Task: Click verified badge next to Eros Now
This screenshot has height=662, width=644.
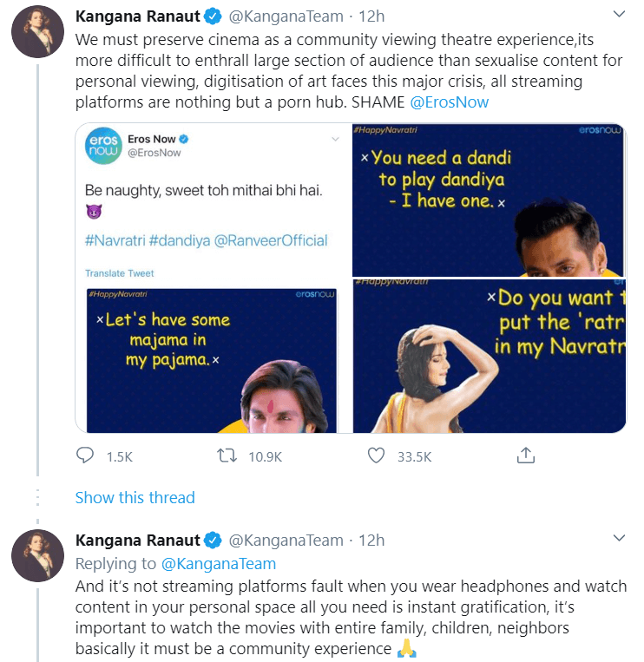Action: coord(184,139)
